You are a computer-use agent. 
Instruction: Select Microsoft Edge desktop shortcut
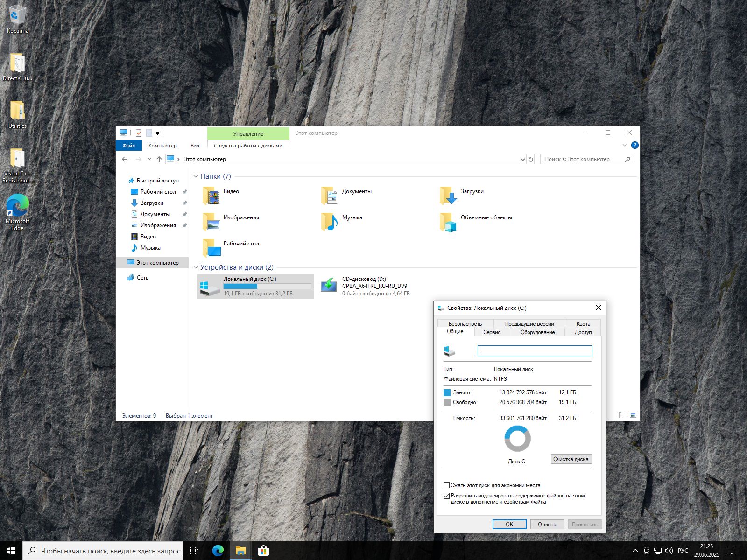coord(17,212)
